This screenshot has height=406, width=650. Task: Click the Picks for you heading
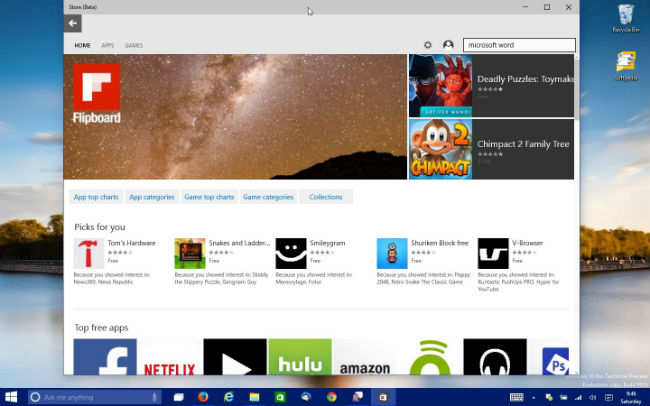(x=99, y=227)
